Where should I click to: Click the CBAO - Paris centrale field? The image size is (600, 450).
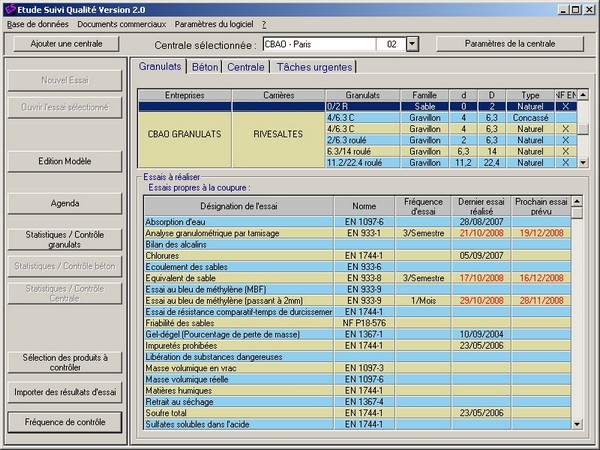tap(317, 45)
